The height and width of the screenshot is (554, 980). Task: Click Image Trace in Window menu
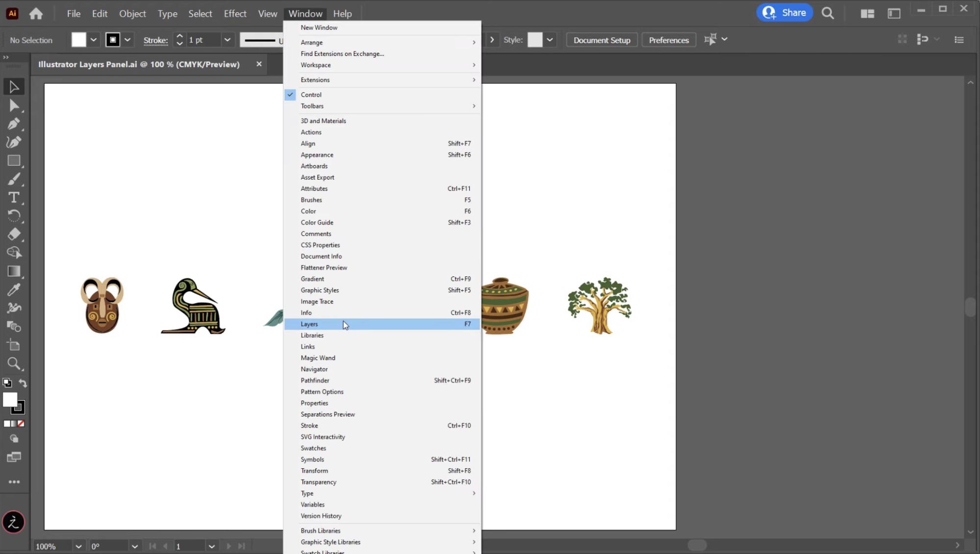tap(317, 301)
